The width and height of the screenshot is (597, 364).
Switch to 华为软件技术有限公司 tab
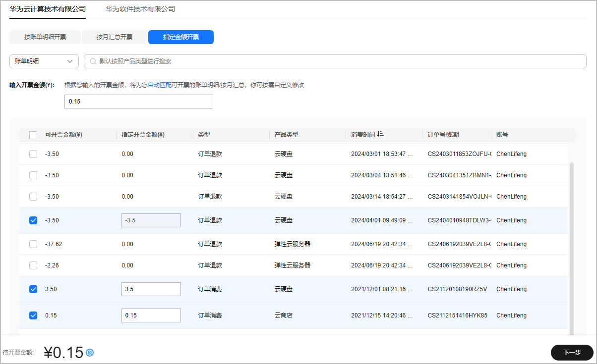(140, 9)
